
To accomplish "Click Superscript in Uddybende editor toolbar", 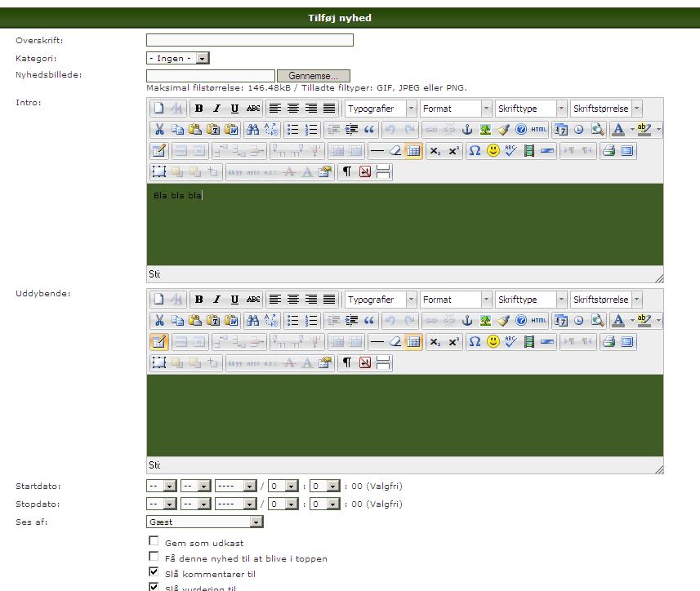I will tap(453, 342).
